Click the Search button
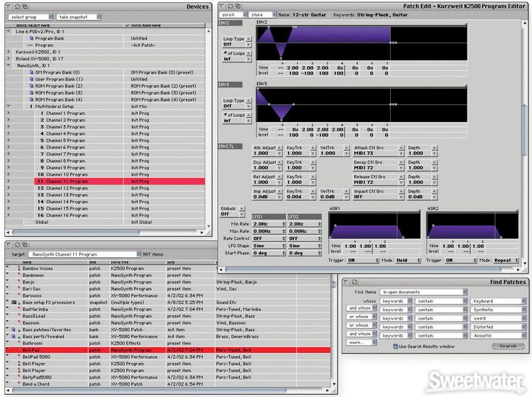Viewport: 532px width, 397px height. [x=507, y=346]
